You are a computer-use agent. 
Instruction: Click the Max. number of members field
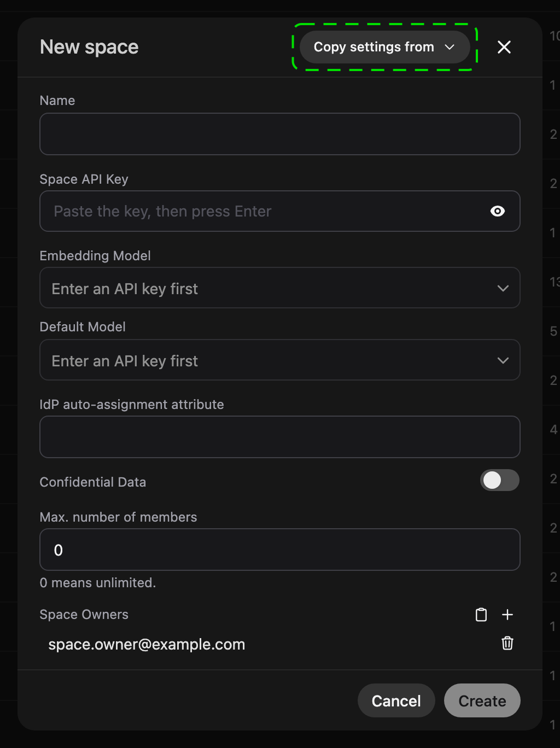pos(280,550)
